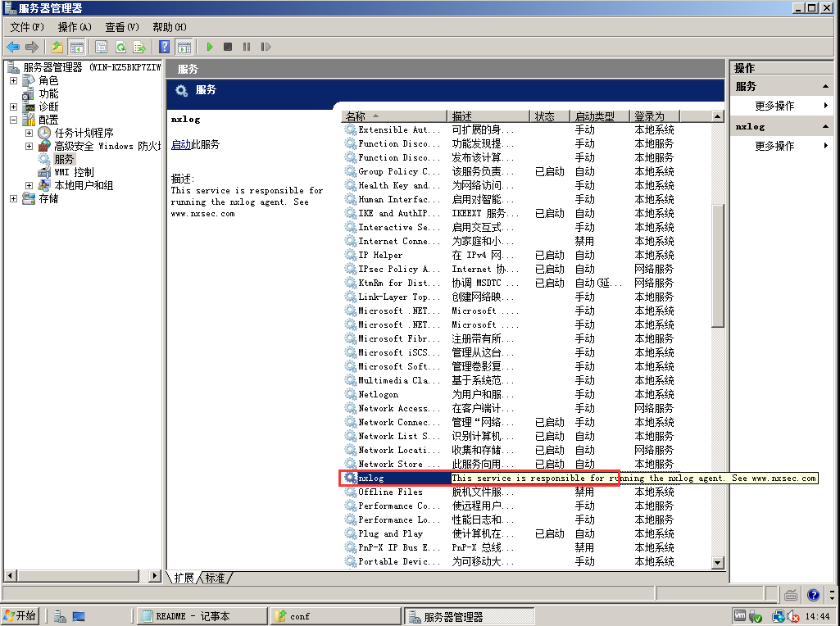
Task: Click the Stop Service square icon
Action: click(x=228, y=47)
